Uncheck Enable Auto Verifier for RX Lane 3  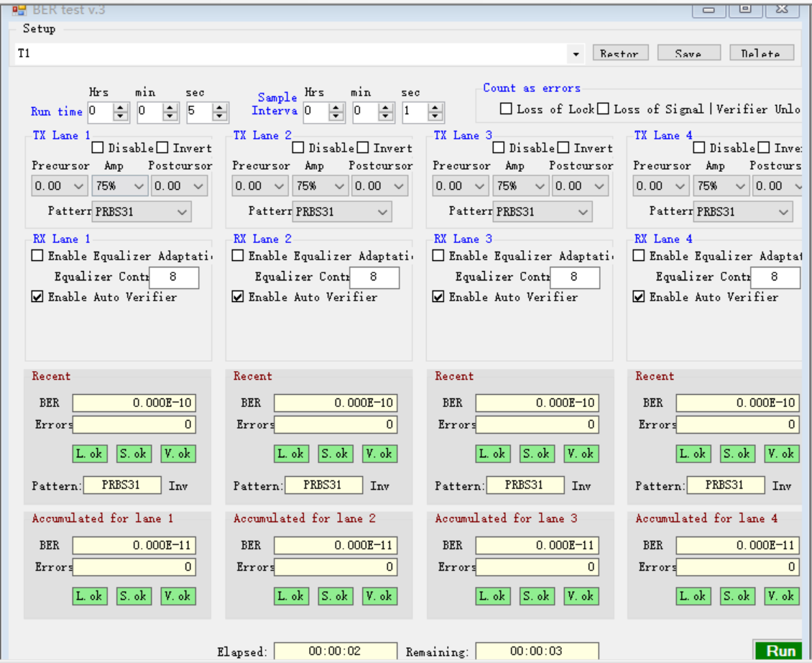point(438,297)
